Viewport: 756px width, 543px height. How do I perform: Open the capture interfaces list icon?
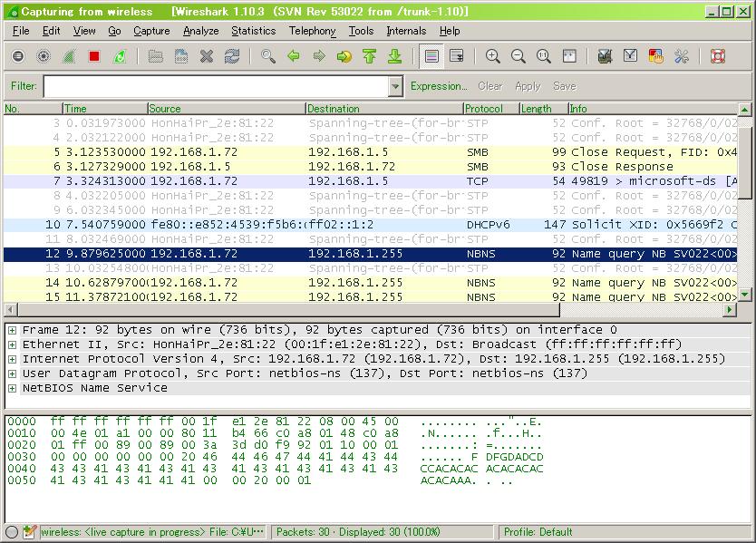pos(18,56)
